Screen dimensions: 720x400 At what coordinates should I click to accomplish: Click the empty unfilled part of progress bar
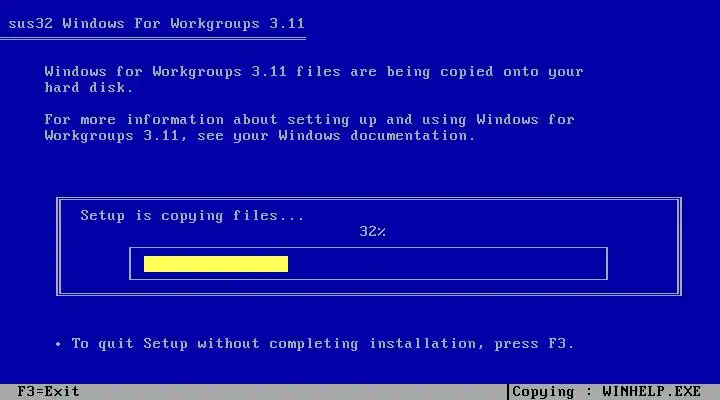[x=445, y=264]
